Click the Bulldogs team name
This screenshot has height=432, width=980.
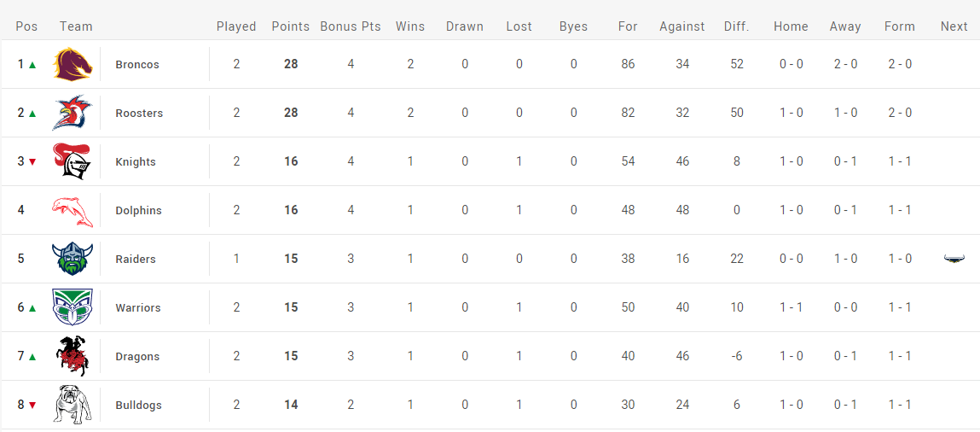coord(139,406)
